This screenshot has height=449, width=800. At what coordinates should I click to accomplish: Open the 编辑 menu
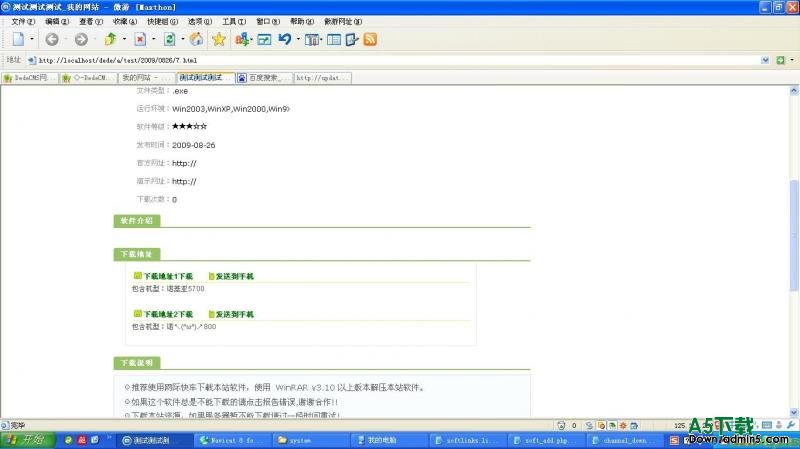click(x=57, y=21)
